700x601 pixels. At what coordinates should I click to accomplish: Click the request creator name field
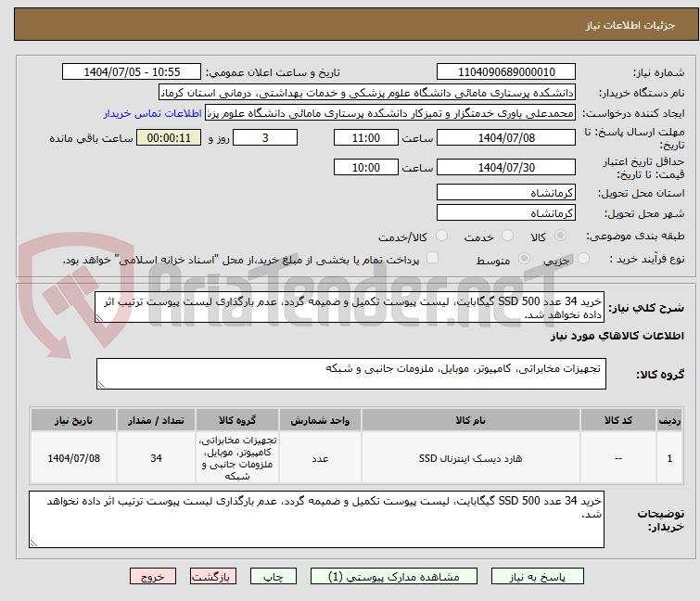(390, 113)
